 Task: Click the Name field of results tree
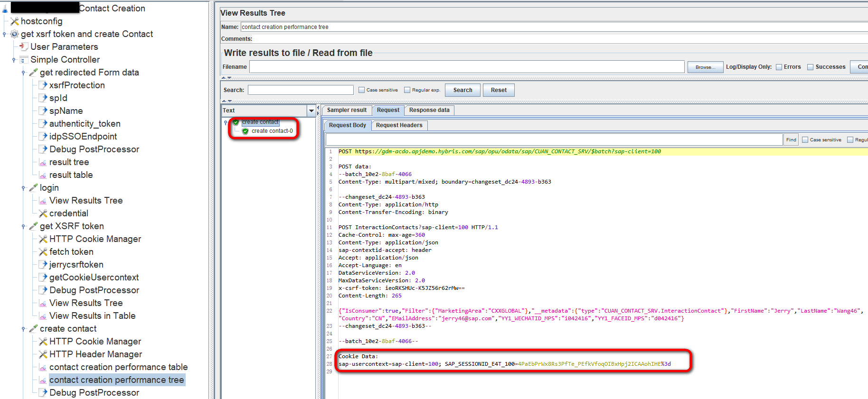pos(554,27)
